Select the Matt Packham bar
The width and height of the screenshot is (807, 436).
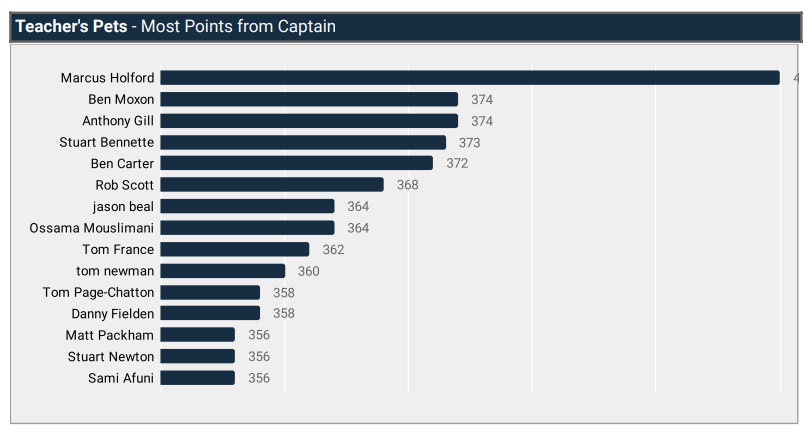point(198,335)
